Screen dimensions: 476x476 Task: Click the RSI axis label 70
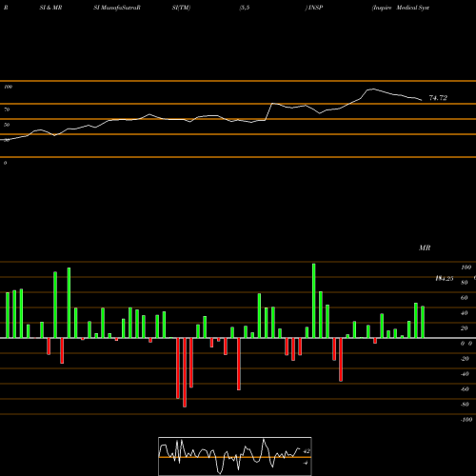click(x=7, y=109)
